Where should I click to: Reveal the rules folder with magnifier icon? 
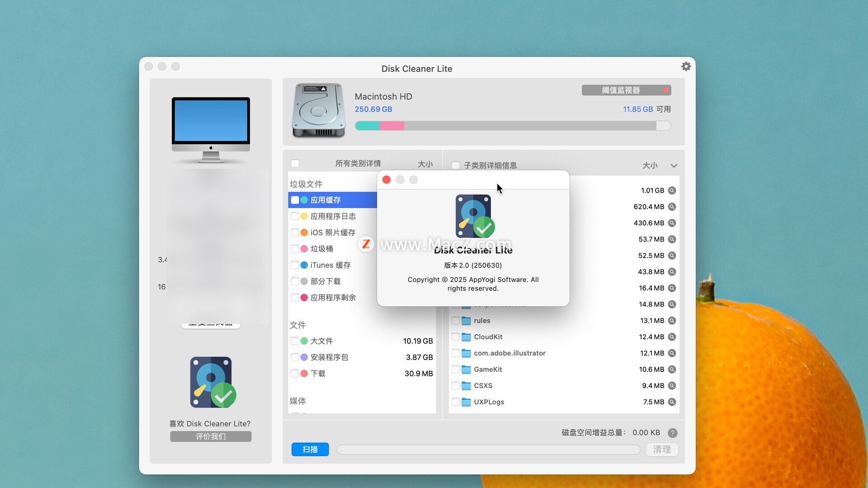click(672, 321)
